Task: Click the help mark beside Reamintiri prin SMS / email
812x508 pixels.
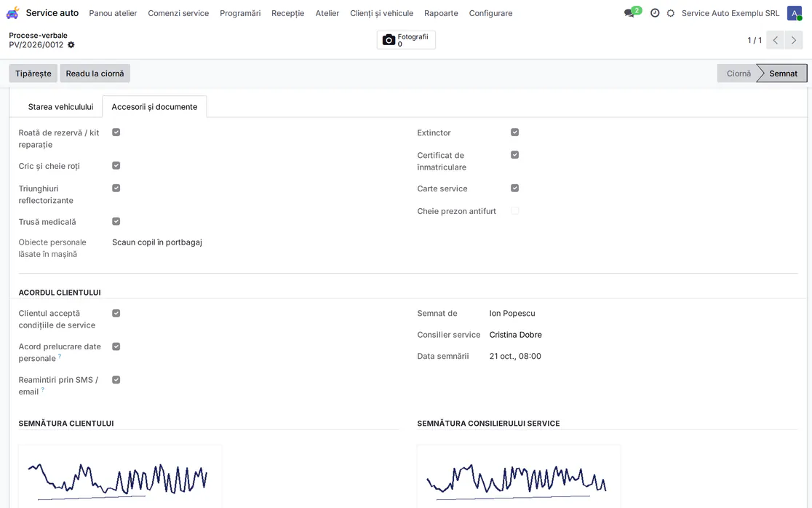Action: (42, 389)
